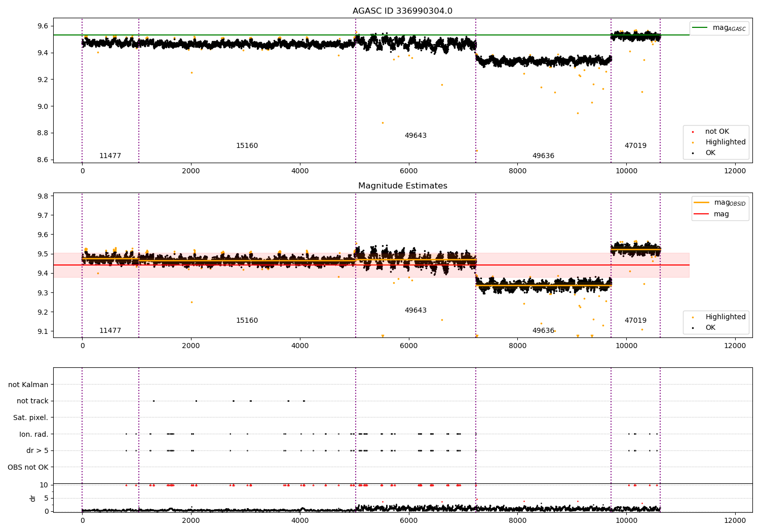This screenshot has height=532, width=760.
Task: Click the green line sample in mag AGASC legend
Action: 700,28
